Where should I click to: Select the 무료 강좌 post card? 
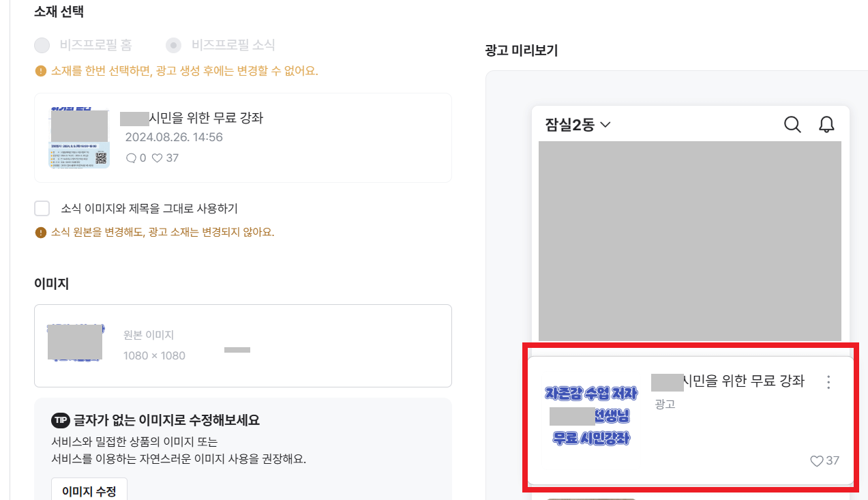(243, 137)
